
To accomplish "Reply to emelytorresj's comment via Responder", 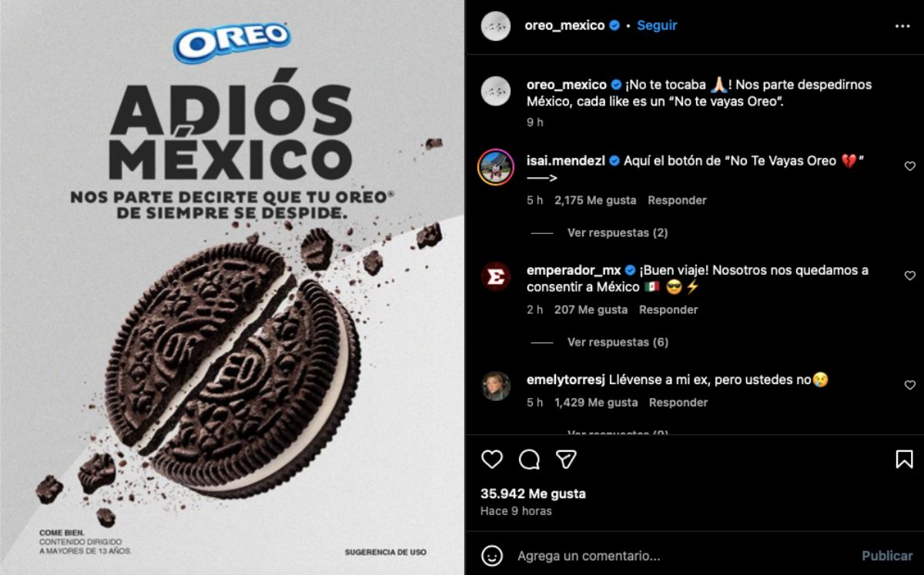I will tap(678, 403).
